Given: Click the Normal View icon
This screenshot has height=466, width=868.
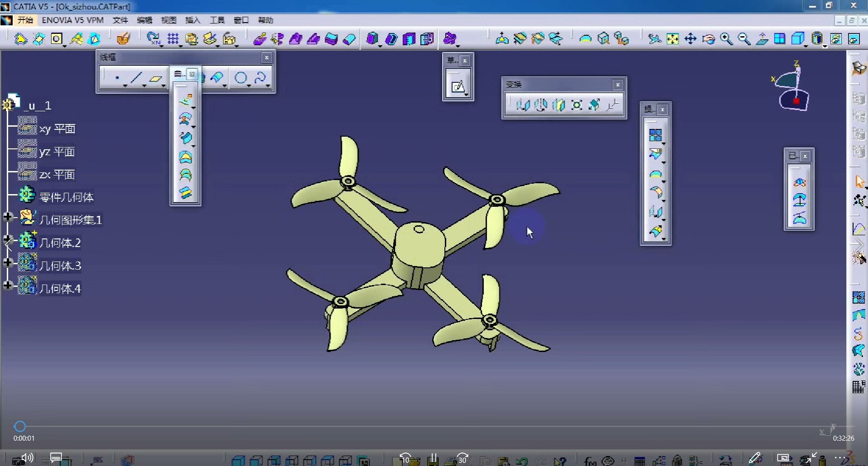Looking at the screenshot, I should (x=762, y=39).
